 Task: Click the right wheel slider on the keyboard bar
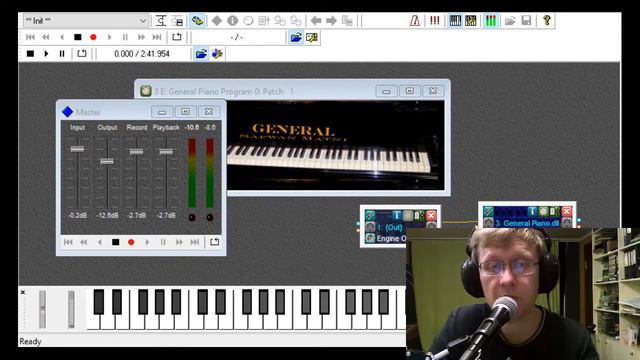[71, 309]
